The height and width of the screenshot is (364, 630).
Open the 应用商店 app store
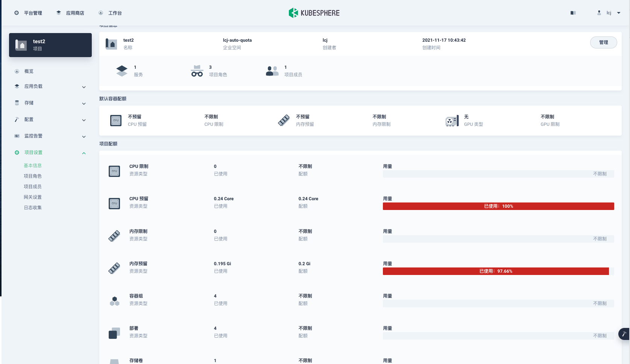(x=70, y=13)
